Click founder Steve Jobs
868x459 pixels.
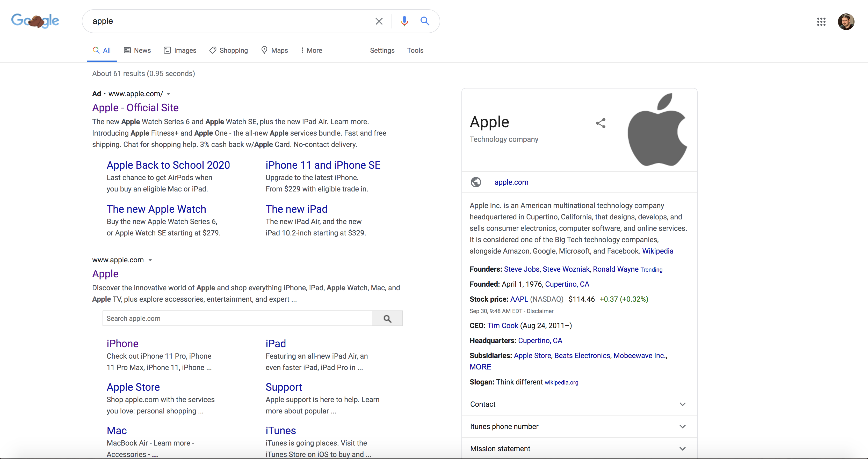521,269
